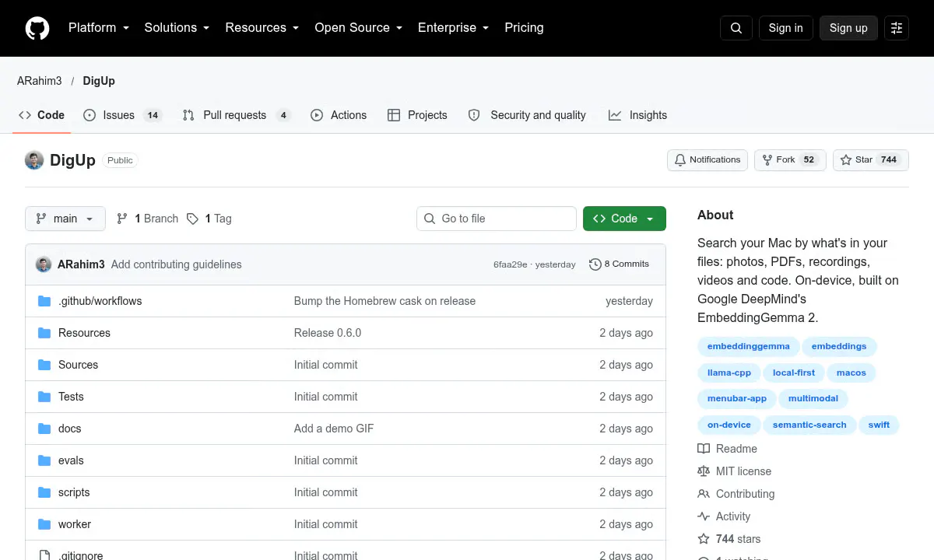The width and height of the screenshot is (934, 560).
Task: Click the scales icon beside MIT license
Action: (x=704, y=471)
